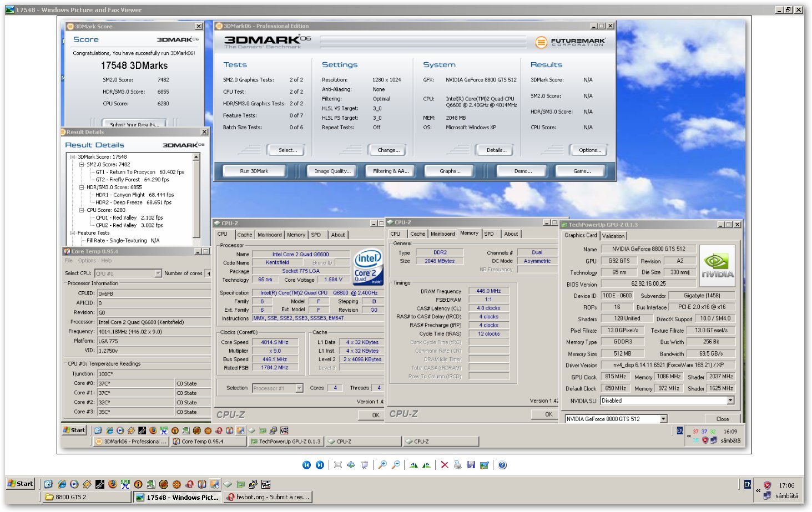The width and height of the screenshot is (812, 512).
Task: Click the Image Quality... button in 3DMark06
Action: [332, 171]
